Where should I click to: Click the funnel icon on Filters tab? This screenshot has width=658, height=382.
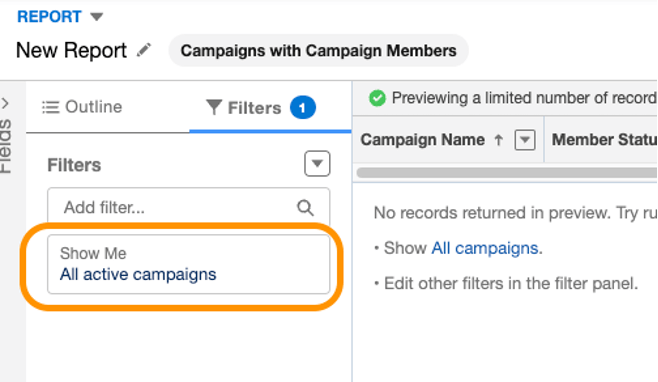[214, 107]
